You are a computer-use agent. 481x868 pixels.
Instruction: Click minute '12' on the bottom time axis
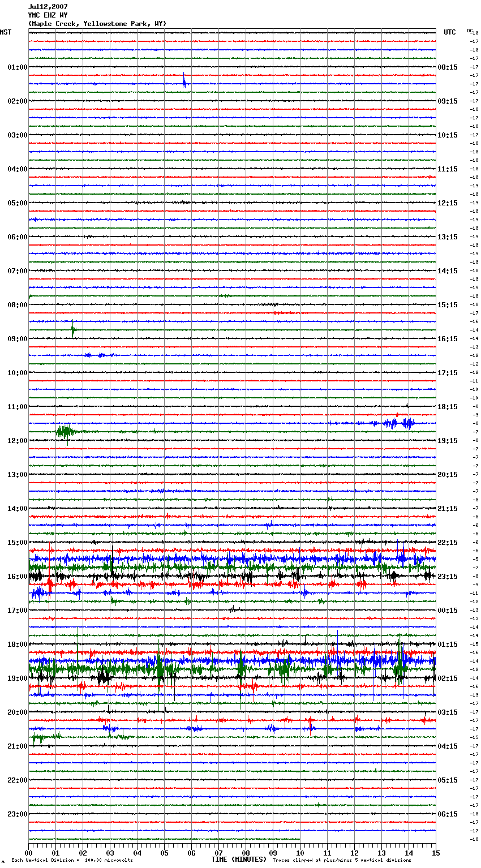pyautogui.click(x=355, y=853)
